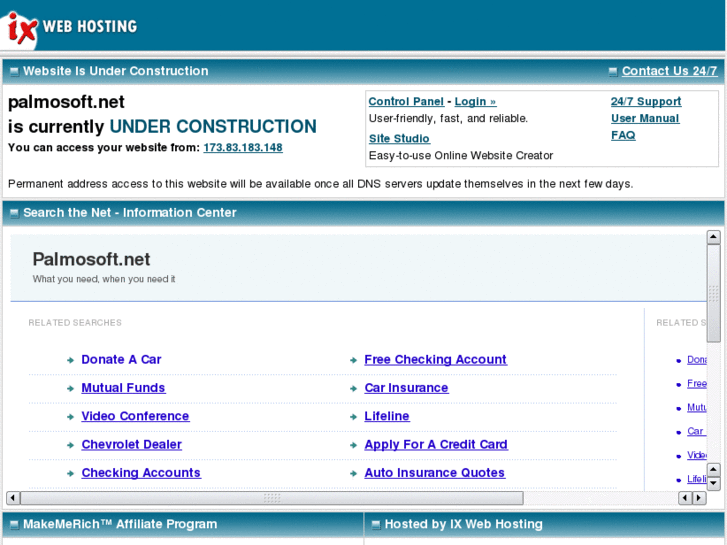Click the 'UNDER CONSTRUCTION' heading text
Screen dimensions: 727x545
coord(213,127)
